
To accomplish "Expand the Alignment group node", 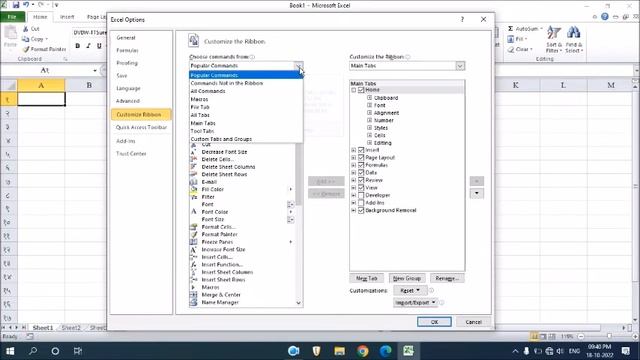I will (x=369, y=113).
